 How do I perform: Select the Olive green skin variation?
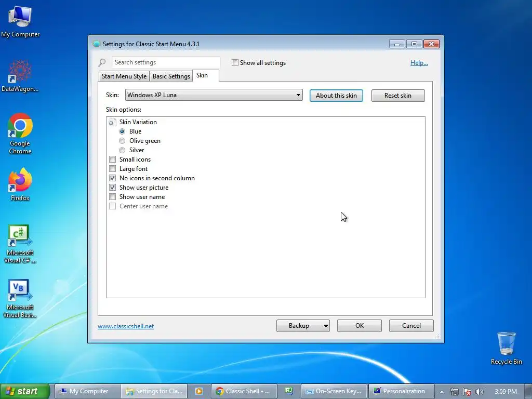pyautogui.click(x=122, y=141)
